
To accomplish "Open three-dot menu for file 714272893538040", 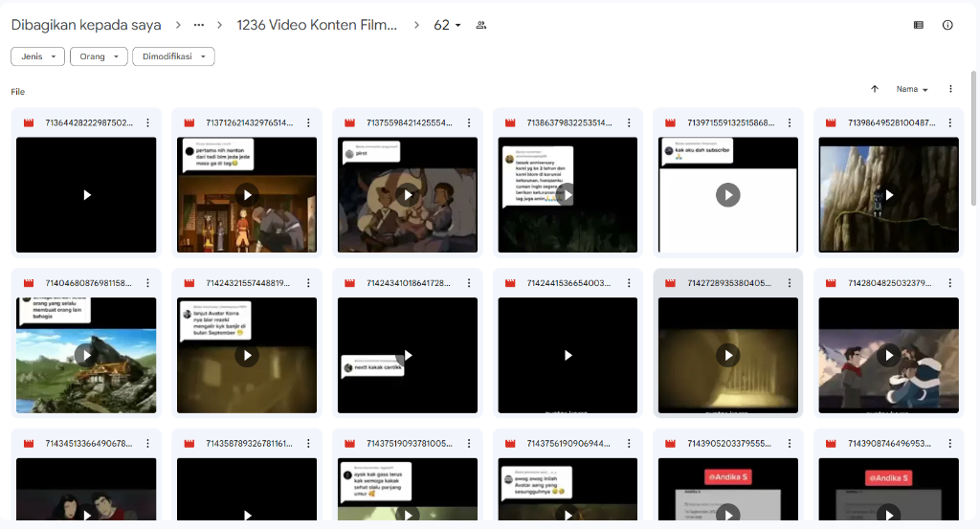I will pyautogui.click(x=790, y=283).
